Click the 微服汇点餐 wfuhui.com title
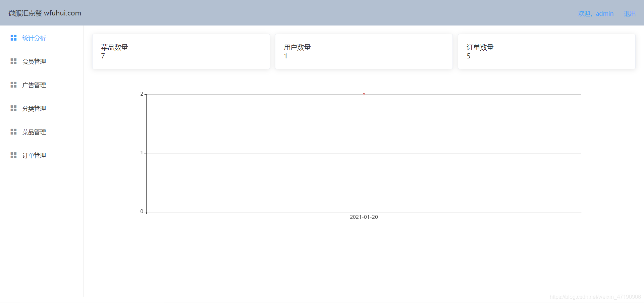Viewport: 644px width, 303px height. [45, 13]
